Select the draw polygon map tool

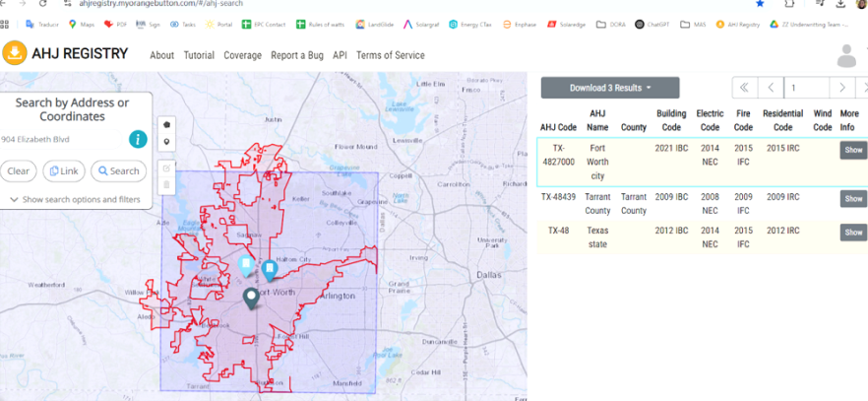[x=166, y=124]
